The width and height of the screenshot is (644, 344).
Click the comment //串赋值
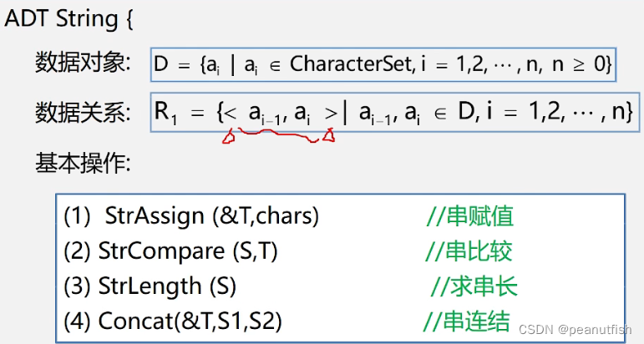470,215
